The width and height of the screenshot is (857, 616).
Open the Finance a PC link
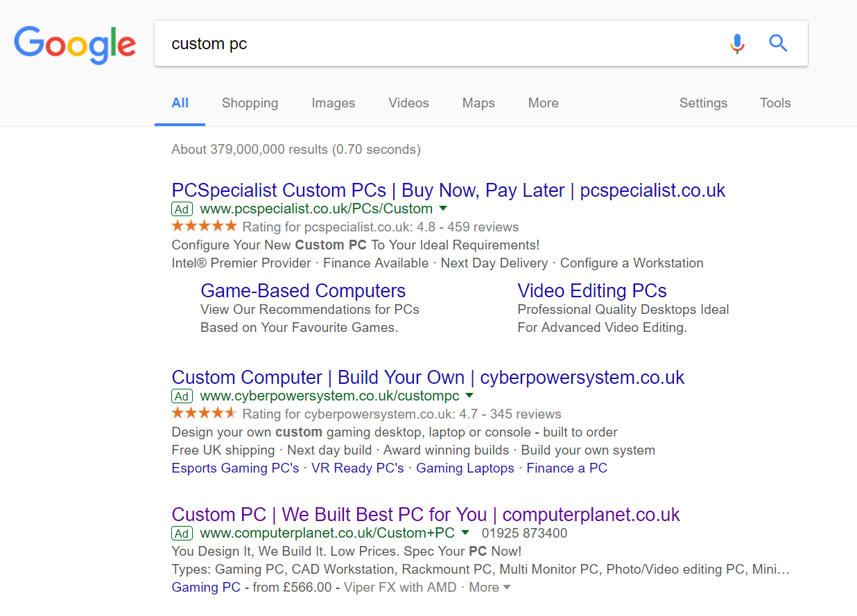click(x=566, y=468)
